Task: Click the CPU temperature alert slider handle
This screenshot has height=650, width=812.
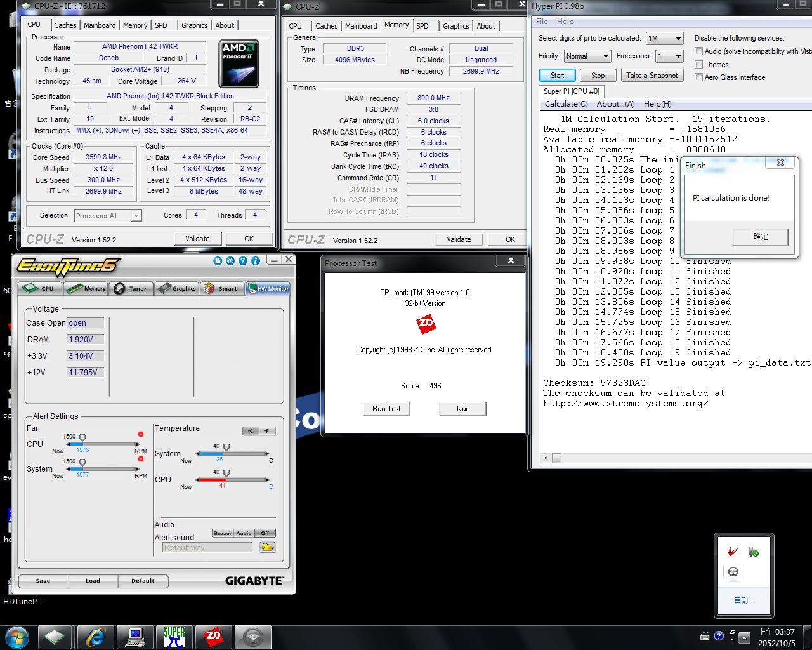Action: point(226,473)
